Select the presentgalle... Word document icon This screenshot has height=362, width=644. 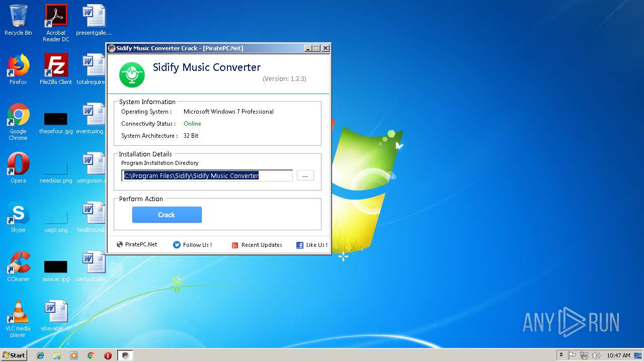tap(94, 21)
